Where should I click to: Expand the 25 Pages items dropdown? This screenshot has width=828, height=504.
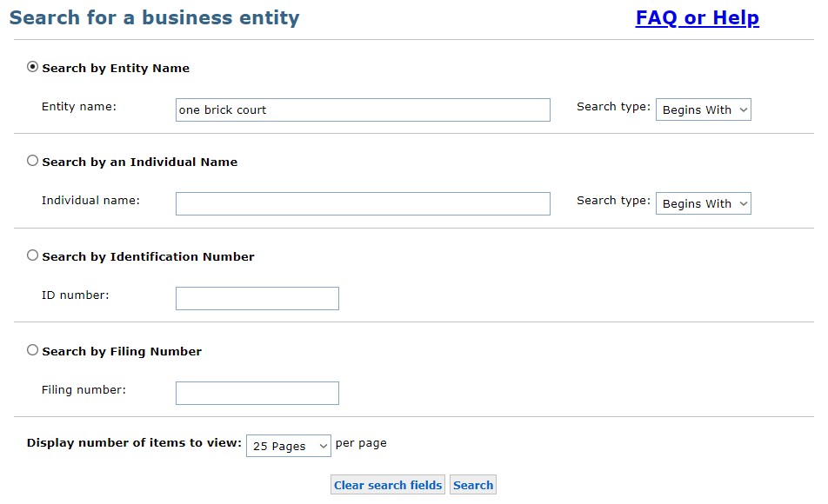click(289, 446)
